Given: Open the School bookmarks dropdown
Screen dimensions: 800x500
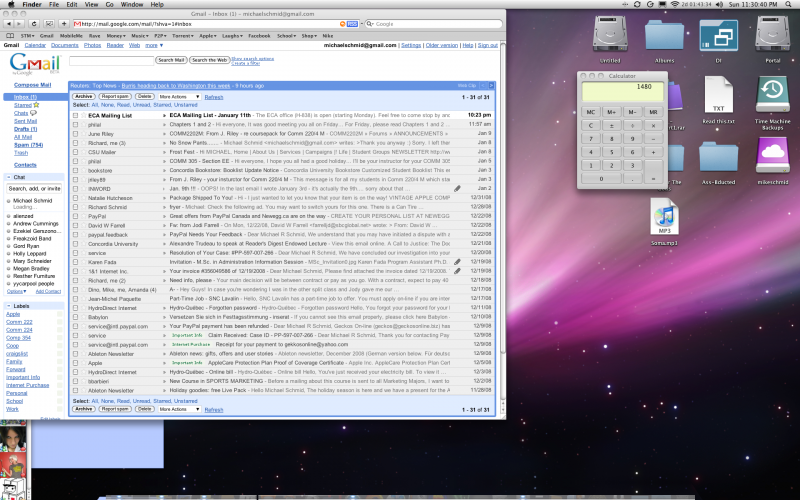Looking at the screenshot, I should (286, 36).
